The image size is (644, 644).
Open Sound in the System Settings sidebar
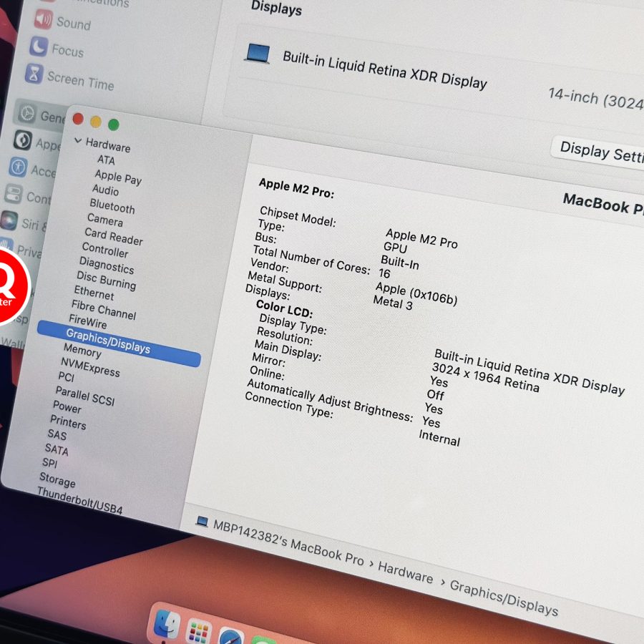[62, 21]
